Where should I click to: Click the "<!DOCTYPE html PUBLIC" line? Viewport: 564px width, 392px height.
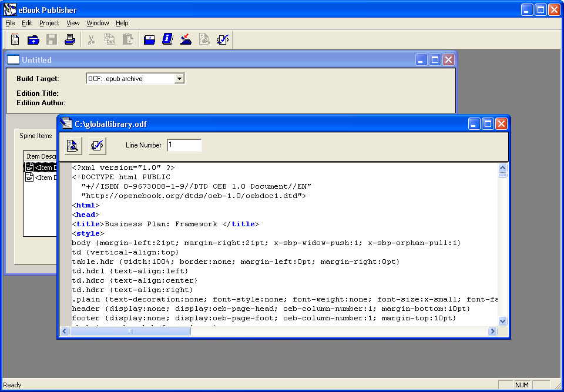coord(121,177)
